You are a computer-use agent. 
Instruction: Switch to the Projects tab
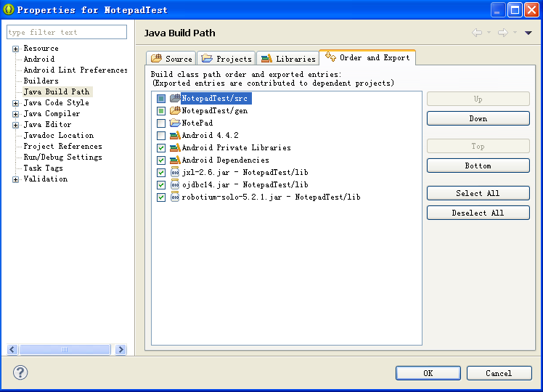point(226,59)
